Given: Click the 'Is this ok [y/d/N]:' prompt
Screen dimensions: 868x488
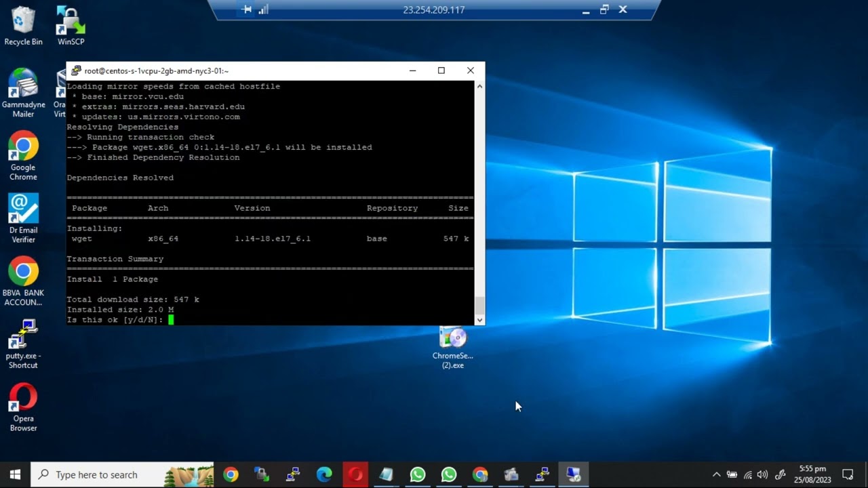Looking at the screenshot, I should [x=115, y=320].
